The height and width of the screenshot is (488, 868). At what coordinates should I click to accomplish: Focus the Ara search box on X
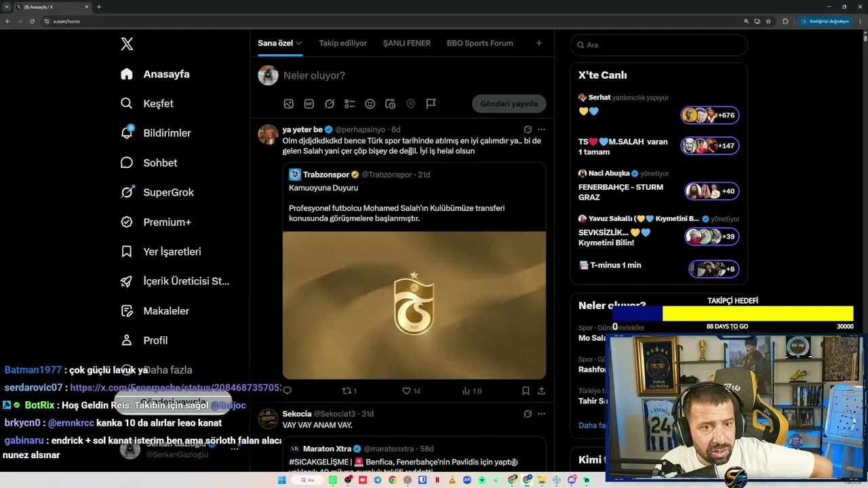pos(658,45)
